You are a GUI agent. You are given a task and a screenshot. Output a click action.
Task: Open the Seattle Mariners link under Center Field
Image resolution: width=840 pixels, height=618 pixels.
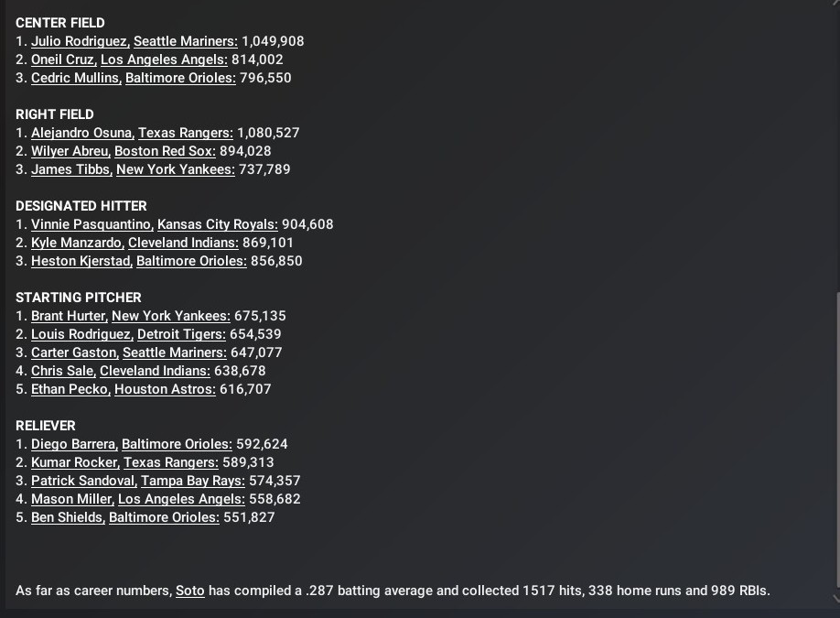[185, 41]
